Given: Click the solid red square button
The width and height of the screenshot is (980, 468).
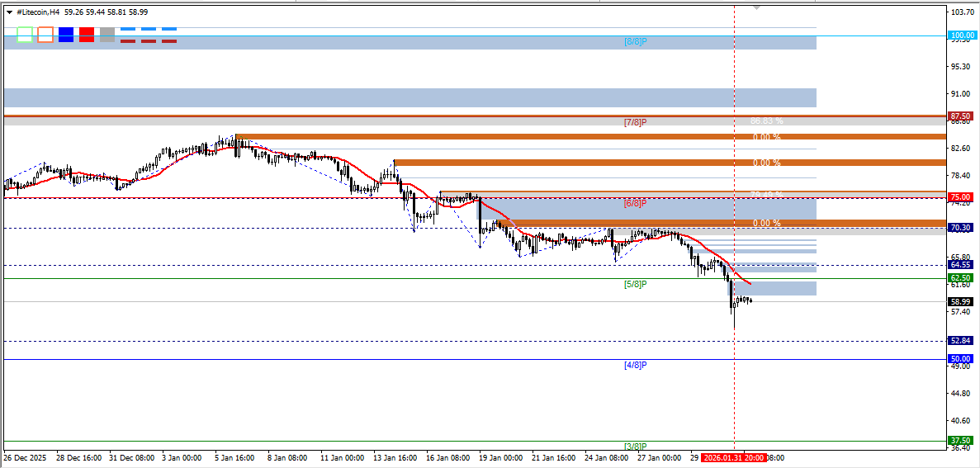Looking at the screenshot, I should (x=86, y=35).
